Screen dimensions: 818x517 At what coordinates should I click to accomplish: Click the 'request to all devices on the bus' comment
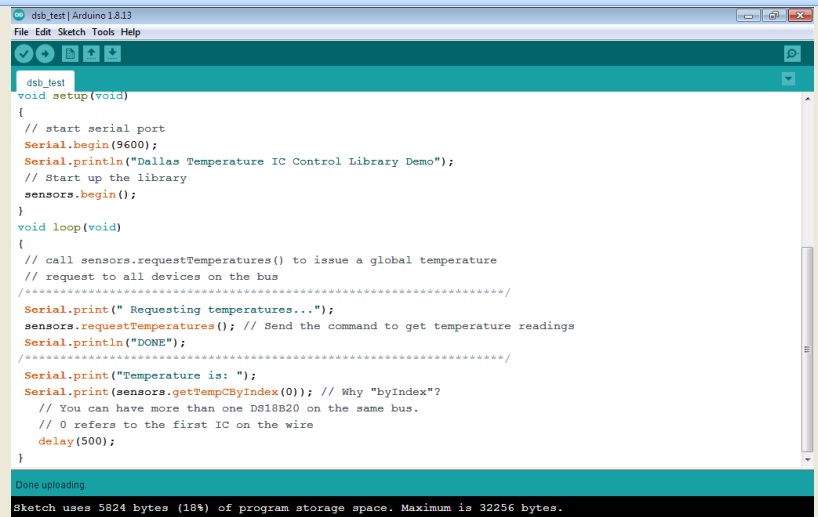(151, 277)
